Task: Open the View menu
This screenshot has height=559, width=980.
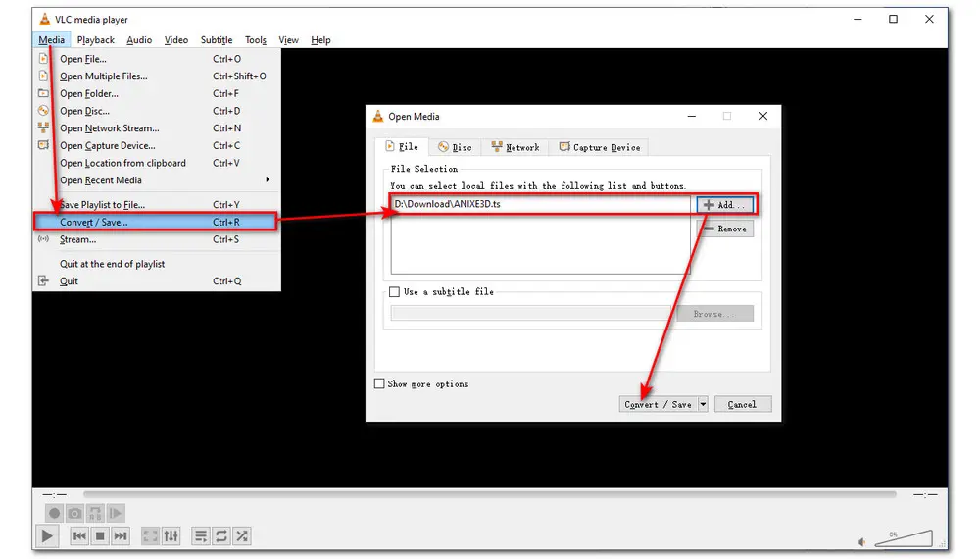Action: 288,40
